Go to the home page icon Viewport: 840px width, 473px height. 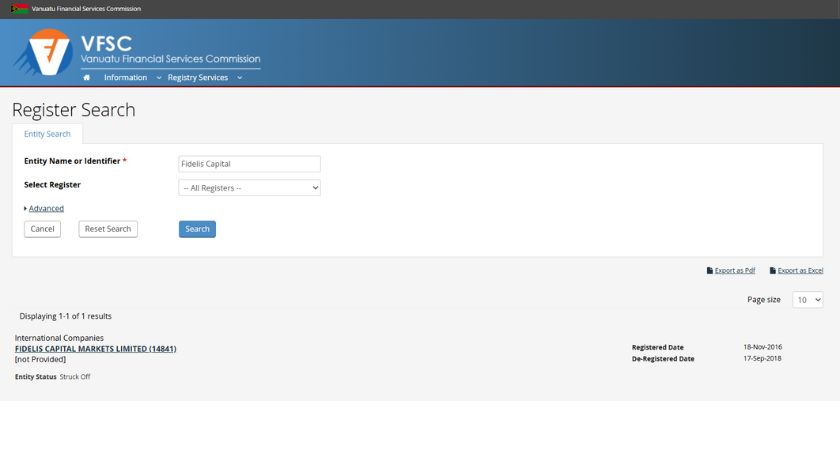click(x=87, y=78)
